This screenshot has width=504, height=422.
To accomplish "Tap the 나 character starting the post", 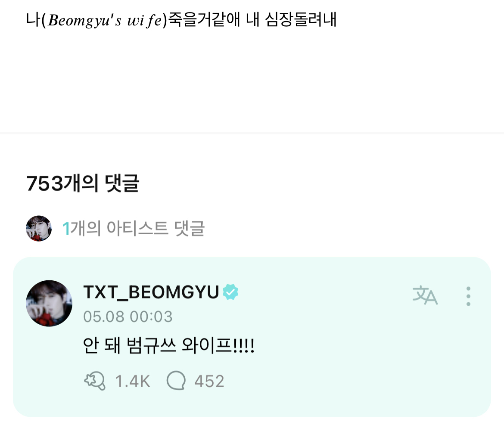I will click(33, 20).
